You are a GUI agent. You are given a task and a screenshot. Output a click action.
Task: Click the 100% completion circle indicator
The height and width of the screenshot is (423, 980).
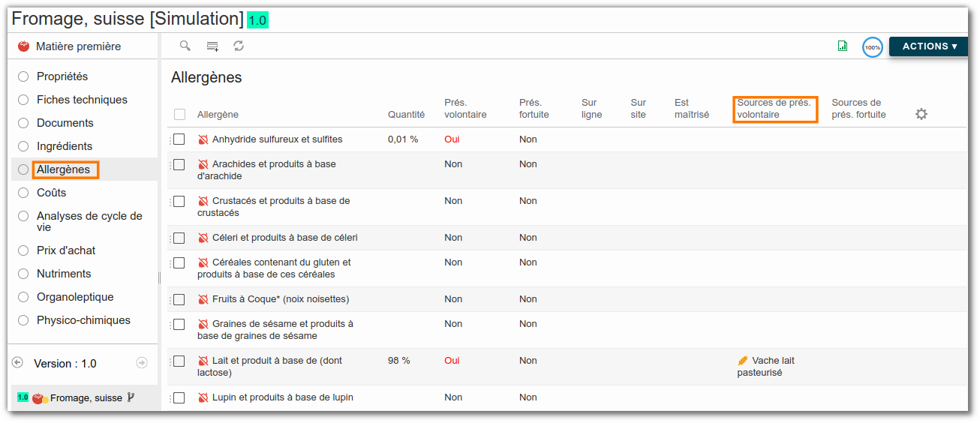[872, 47]
